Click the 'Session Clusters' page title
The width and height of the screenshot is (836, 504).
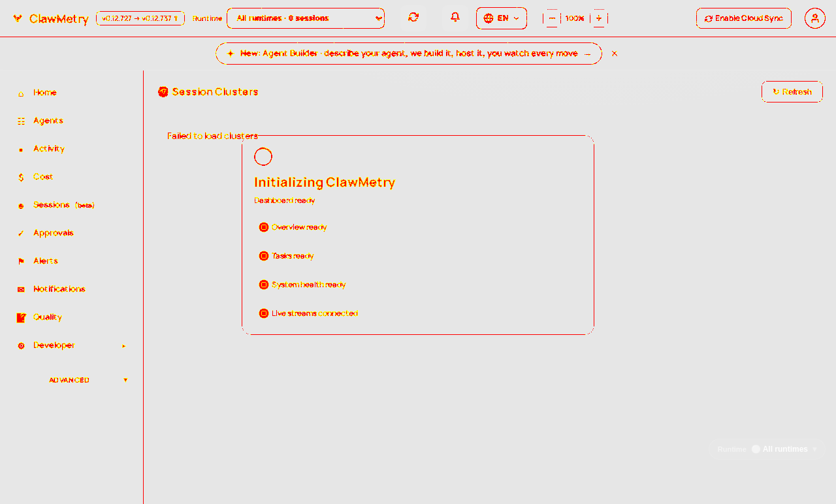click(x=216, y=92)
